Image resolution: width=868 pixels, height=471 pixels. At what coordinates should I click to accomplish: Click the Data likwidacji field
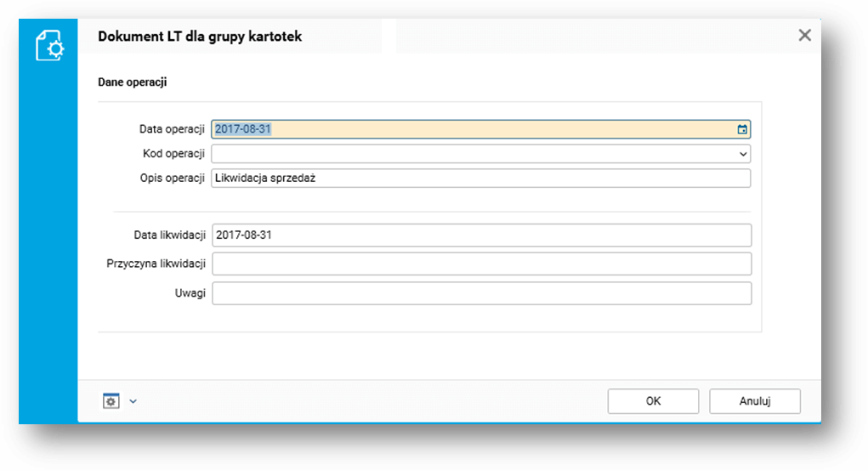coord(481,235)
